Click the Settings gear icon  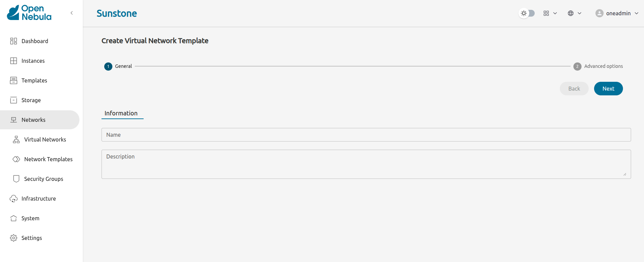(x=14, y=238)
